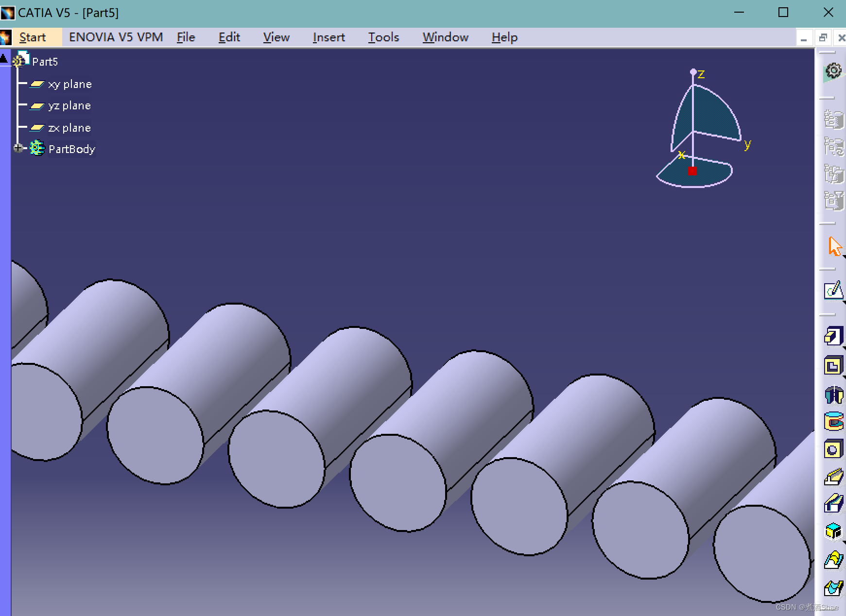Open the View menu
The height and width of the screenshot is (616, 846).
point(276,37)
